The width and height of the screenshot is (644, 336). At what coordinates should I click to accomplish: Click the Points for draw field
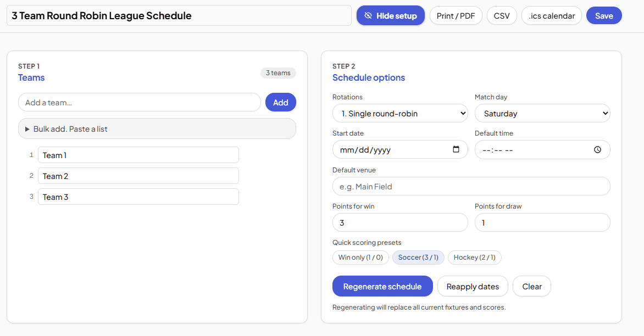(542, 222)
